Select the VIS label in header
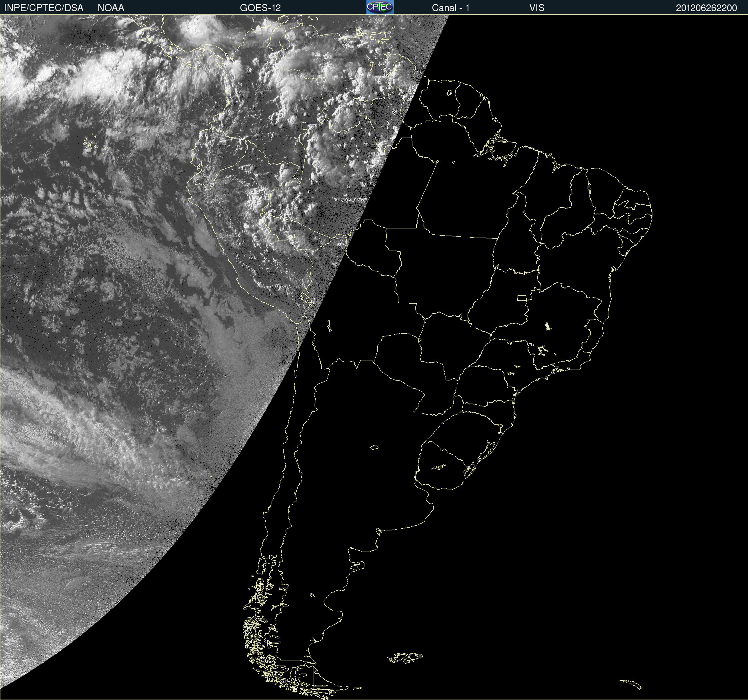 click(x=537, y=8)
